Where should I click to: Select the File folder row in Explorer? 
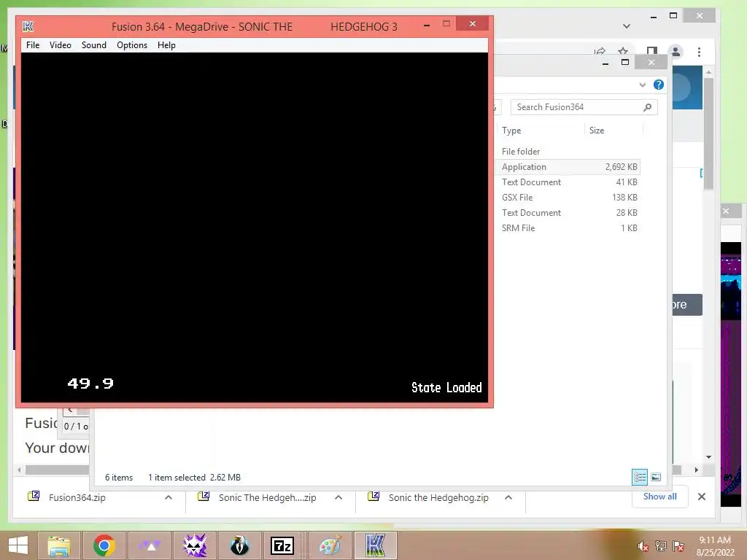pos(568,152)
